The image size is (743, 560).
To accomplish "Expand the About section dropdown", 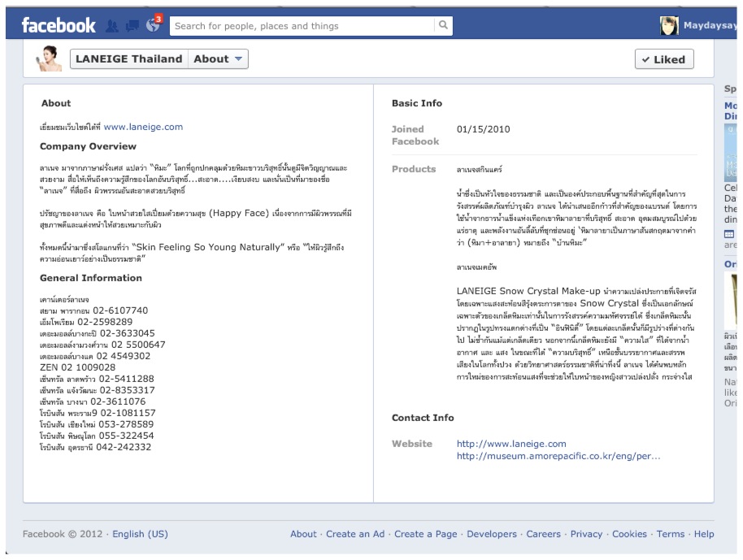I will 218,59.
